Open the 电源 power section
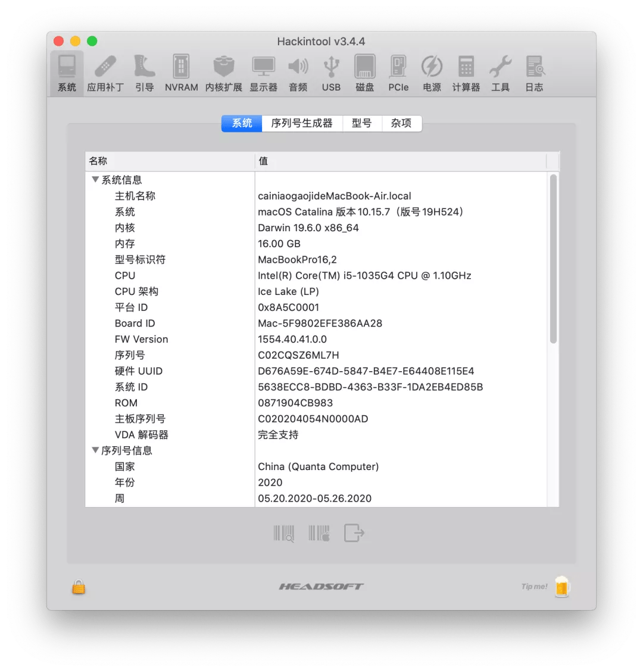Screen dimensions: 643x672 [x=432, y=73]
